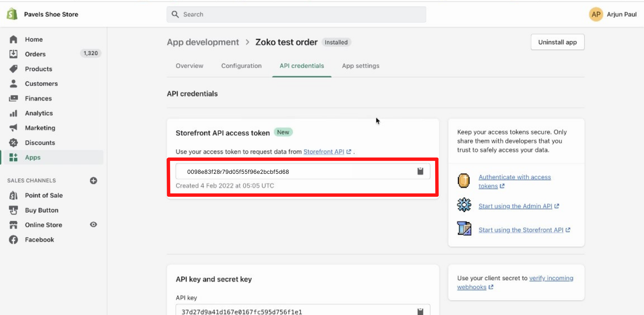Viewport: 644px width, 315px height.
Task: Switch to the Configuration tab
Action: 241,66
